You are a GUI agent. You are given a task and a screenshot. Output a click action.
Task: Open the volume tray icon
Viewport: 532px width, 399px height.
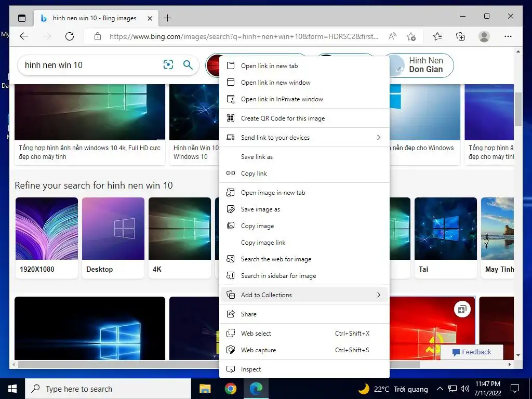[465, 389]
